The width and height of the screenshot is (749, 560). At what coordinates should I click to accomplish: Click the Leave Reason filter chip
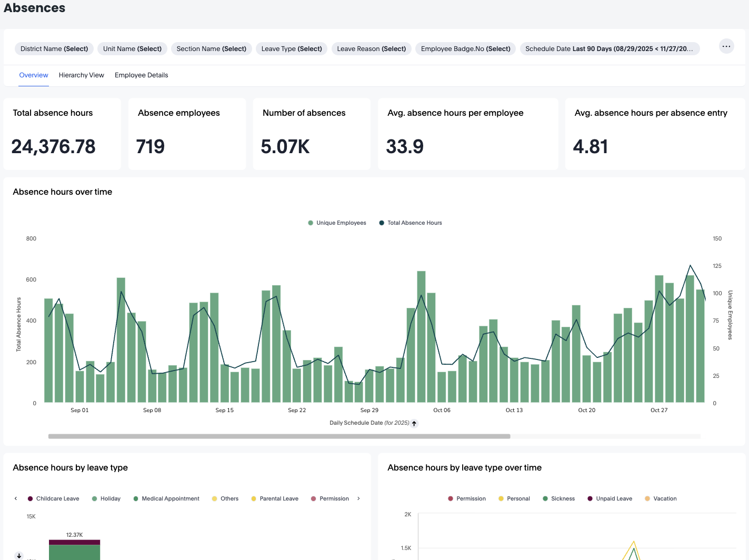pos(371,49)
